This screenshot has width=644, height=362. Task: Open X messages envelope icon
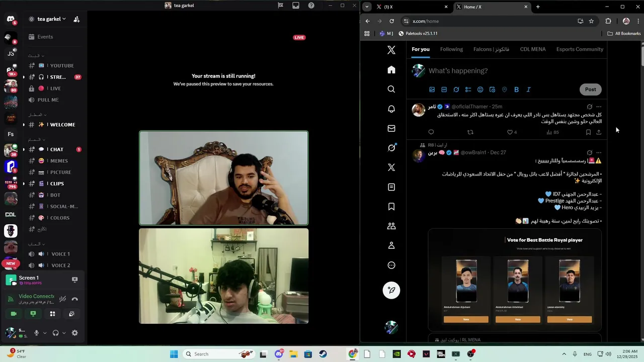391,129
